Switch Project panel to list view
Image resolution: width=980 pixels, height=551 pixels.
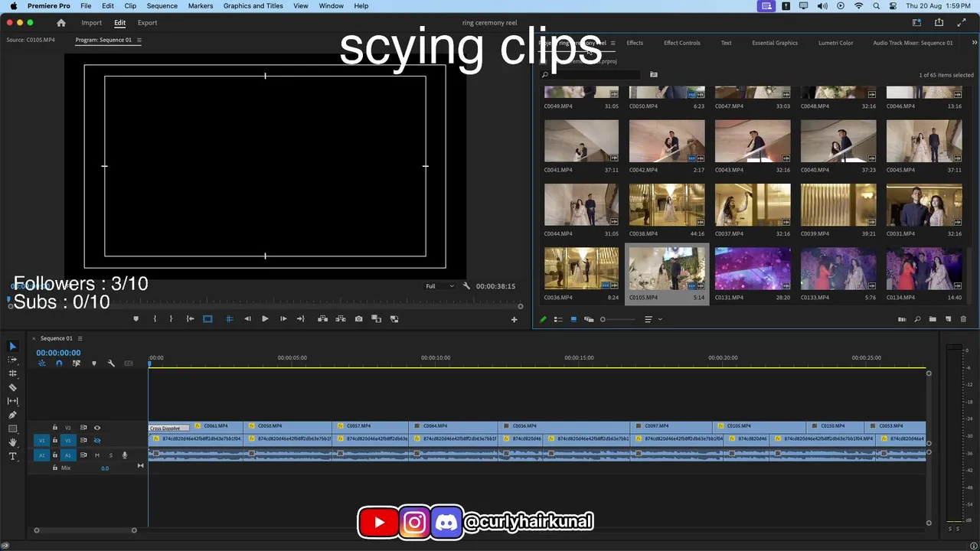[x=558, y=319]
